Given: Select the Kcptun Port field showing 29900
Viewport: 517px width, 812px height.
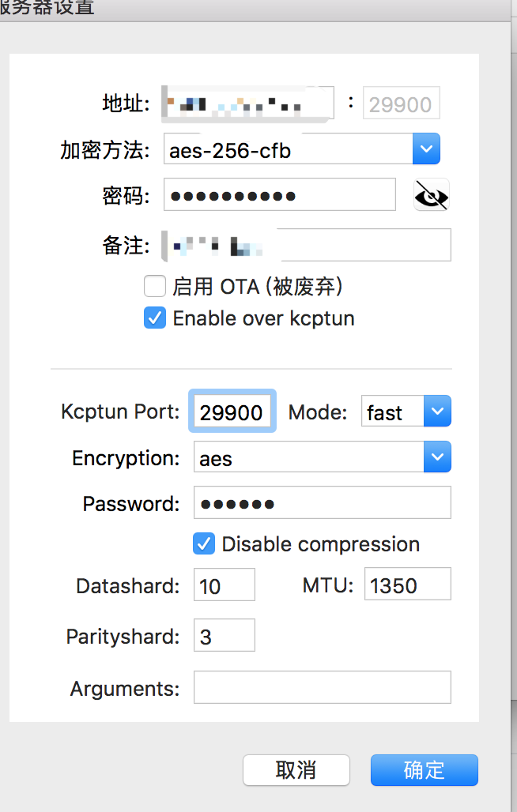Looking at the screenshot, I should click(x=232, y=411).
